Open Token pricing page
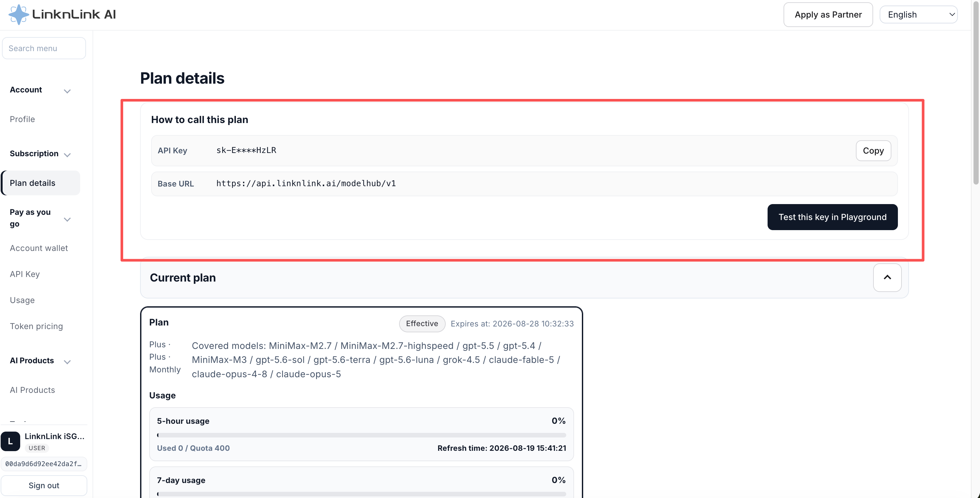Image resolution: width=980 pixels, height=498 pixels. (x=36, y=326)
